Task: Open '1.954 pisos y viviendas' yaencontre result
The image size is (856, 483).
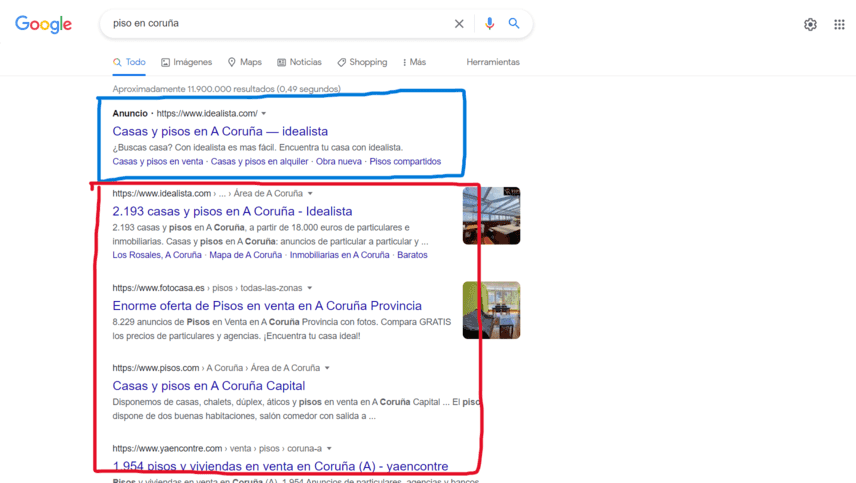Action: pyautogui.click(x=280, y=466)
